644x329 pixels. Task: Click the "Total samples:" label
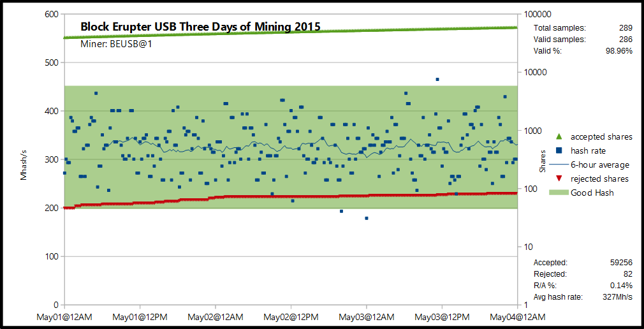click(x=559, y=28)
